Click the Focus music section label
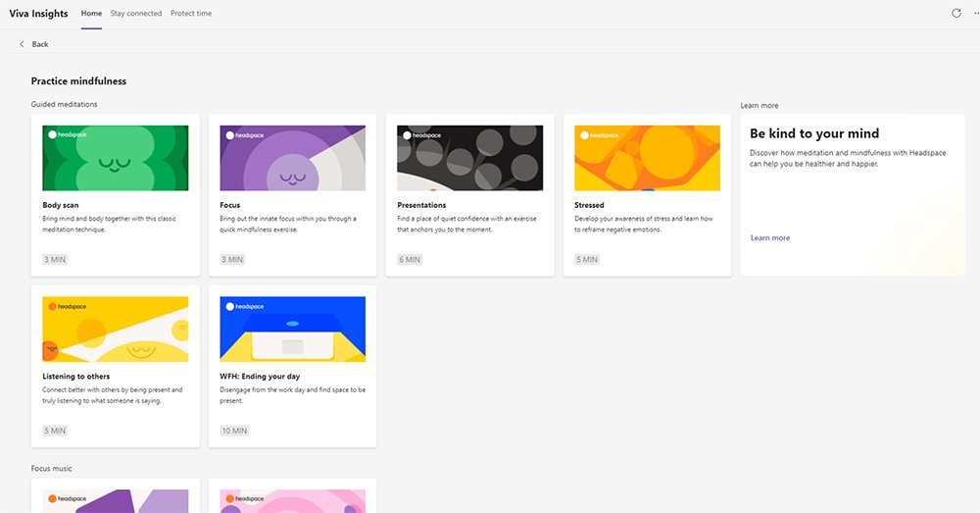 point(51,469)
